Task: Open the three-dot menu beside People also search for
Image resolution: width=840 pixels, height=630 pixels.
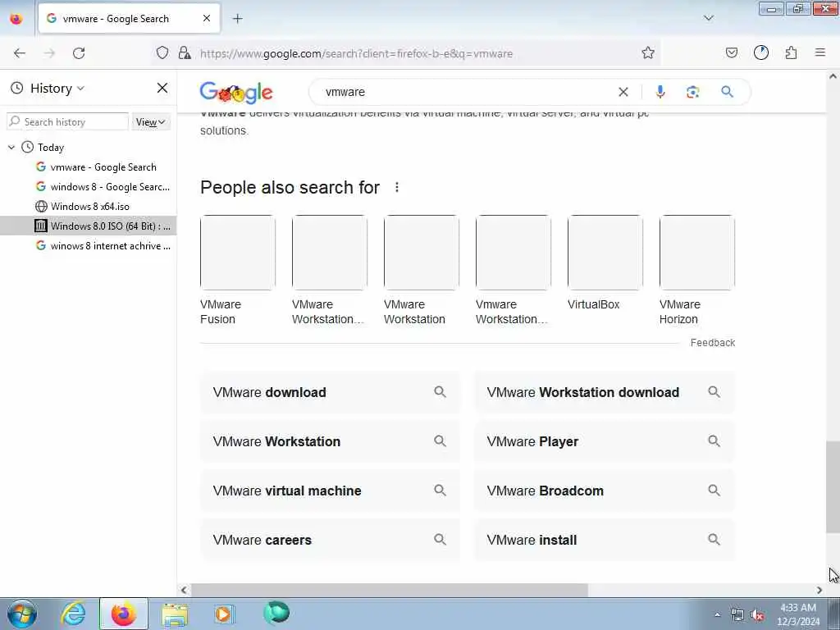Action: coord(397,187)
